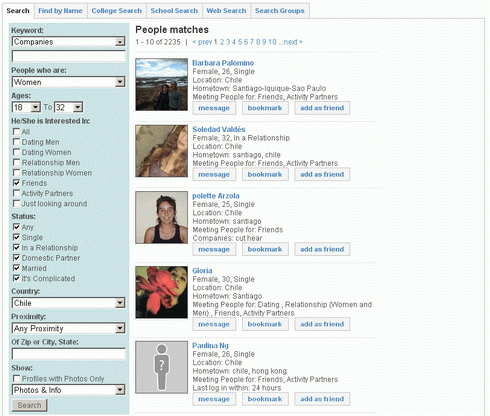Click Barbara Palomino's profile photo
Image resolution: width=490 pixels, height=416 pixels.
162,85
